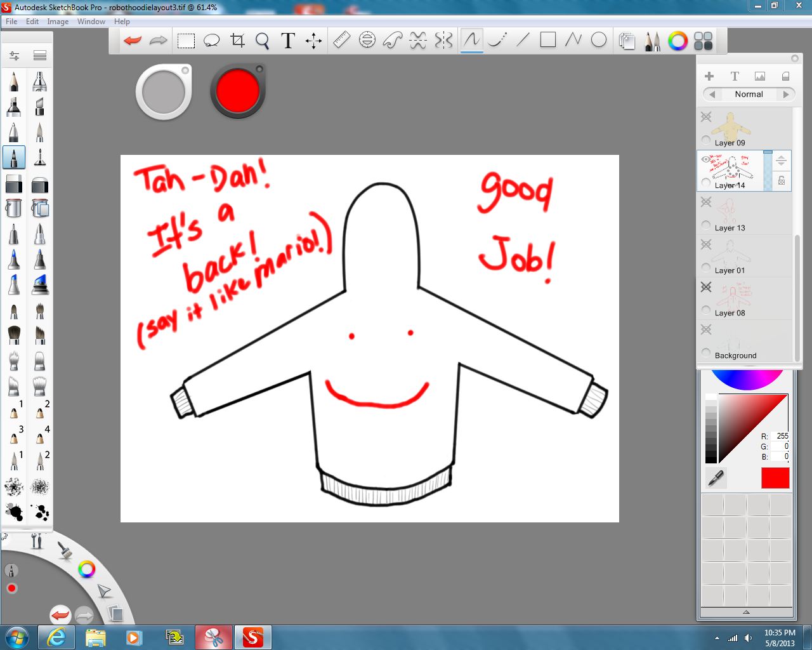Select the Zoom magnifier tool
Viewport: 812px width, 650px height.
click(262, 40)
